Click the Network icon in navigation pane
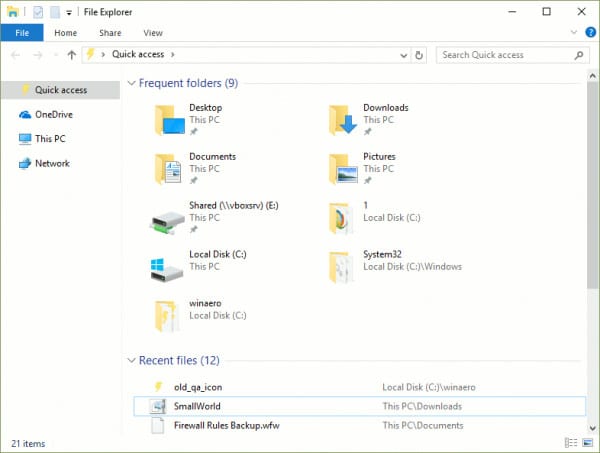Screen dimensions: 600x453 25,163
